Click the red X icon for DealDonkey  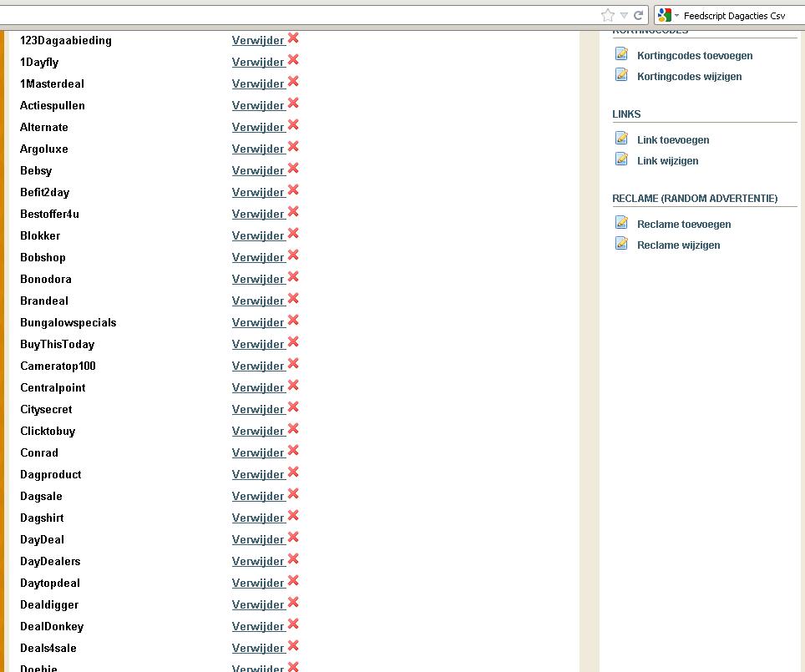[x=293, y=624]
